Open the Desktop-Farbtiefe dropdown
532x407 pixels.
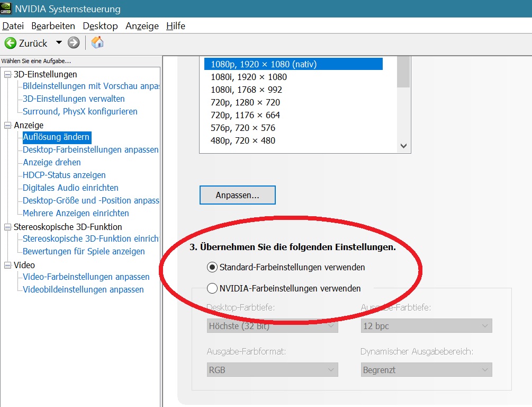273,326
